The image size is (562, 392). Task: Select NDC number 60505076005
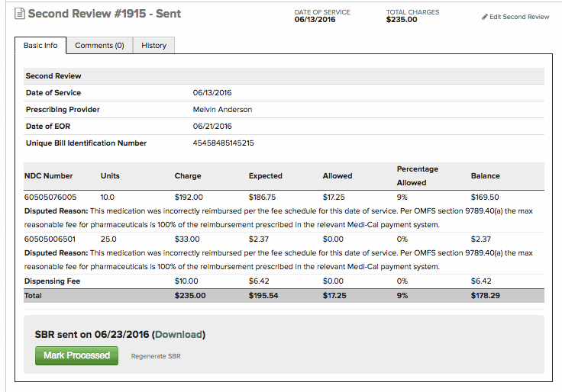tap(50, 197)
